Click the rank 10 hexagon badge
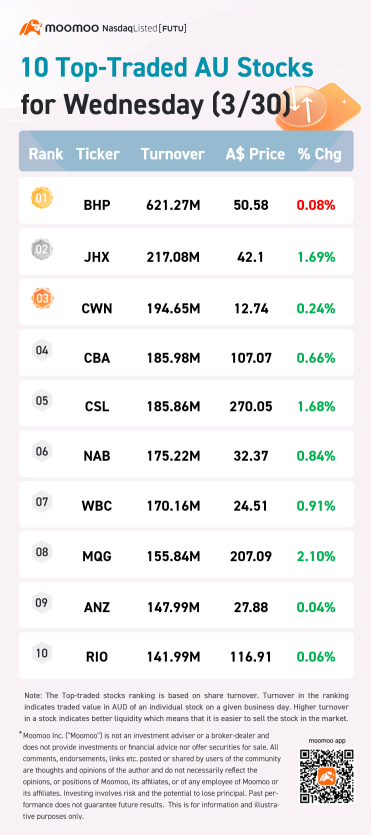This screenshot has height=835, width=371. (x=42, y=653)
